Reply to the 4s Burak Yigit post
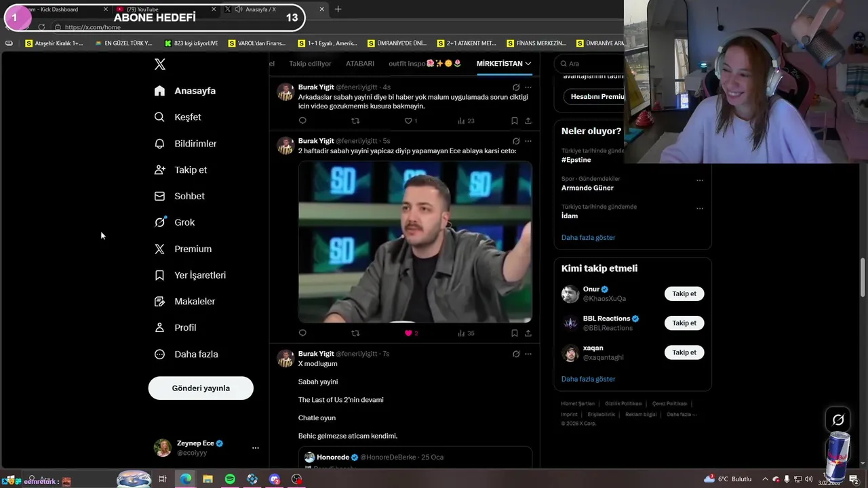The width and height of the screenshot is (868, 488). (x=302, y=121)
